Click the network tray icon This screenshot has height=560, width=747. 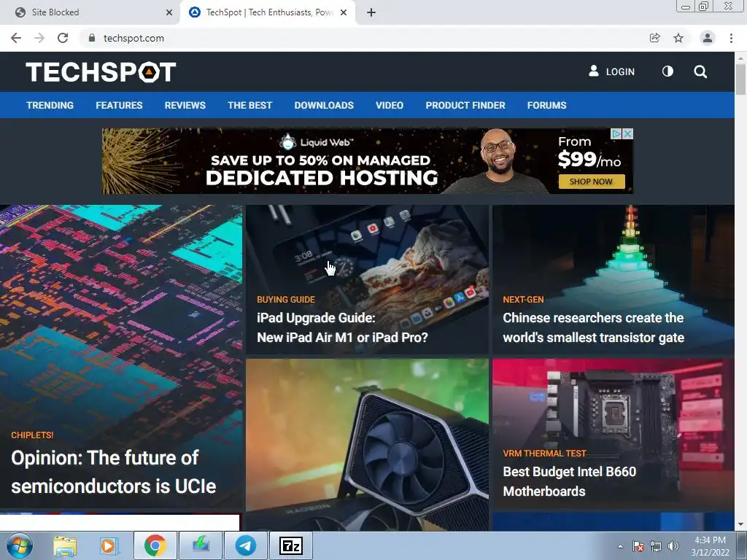click(656, 546)
